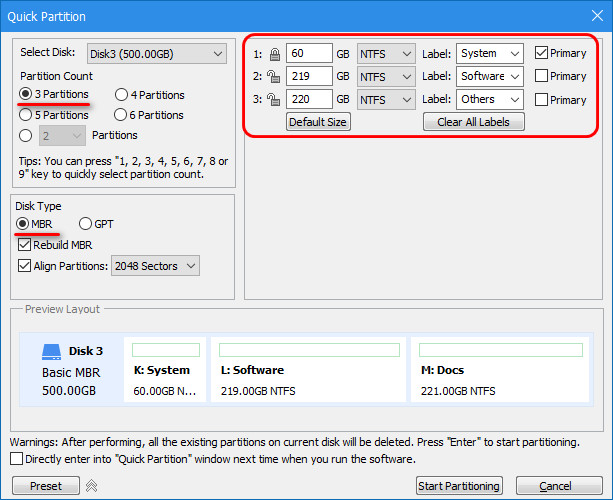Open the NTFS dropdown for partition 3
Viewport: 613px width, 500px height.
(386, 100)
